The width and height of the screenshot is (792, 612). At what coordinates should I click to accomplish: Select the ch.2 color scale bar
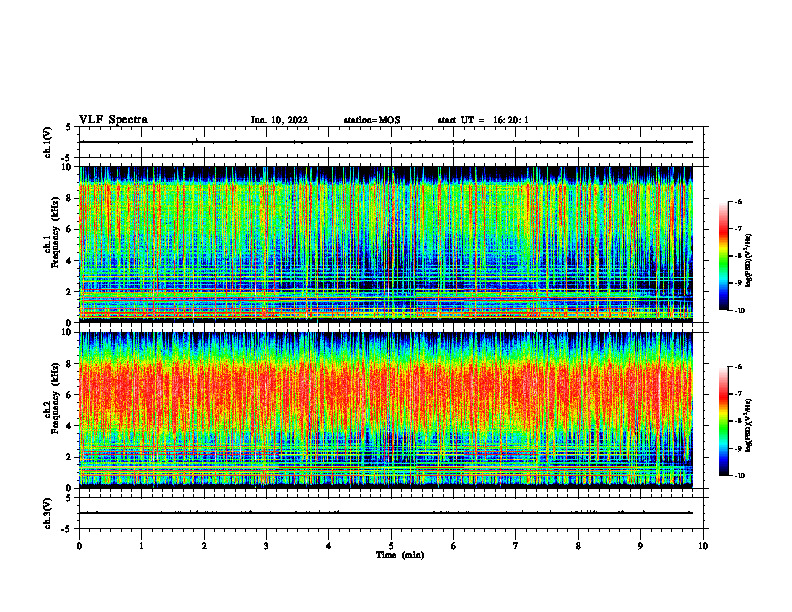coord(723,421)
